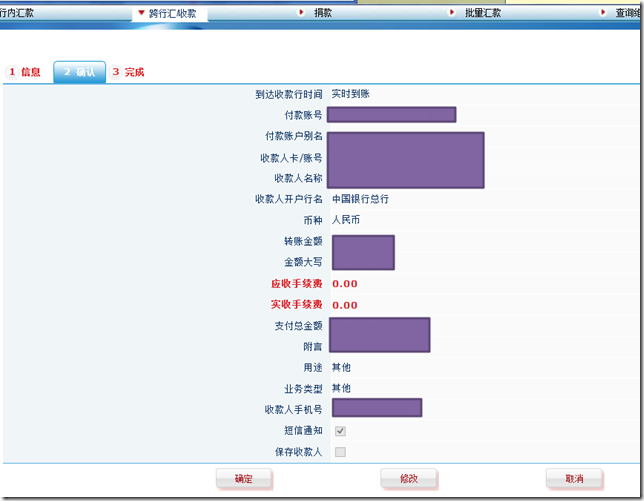Viewport: 644px width, 501px height.
Task: Open the 查询 menu item at the right edge
Action: [x=629, y=13]
